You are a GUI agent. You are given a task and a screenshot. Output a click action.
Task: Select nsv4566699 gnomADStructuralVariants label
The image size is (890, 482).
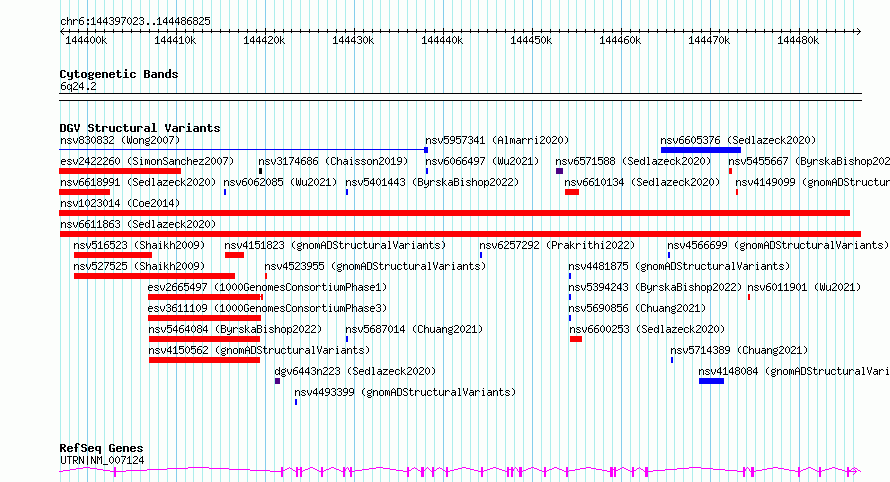tap(778, 245)
